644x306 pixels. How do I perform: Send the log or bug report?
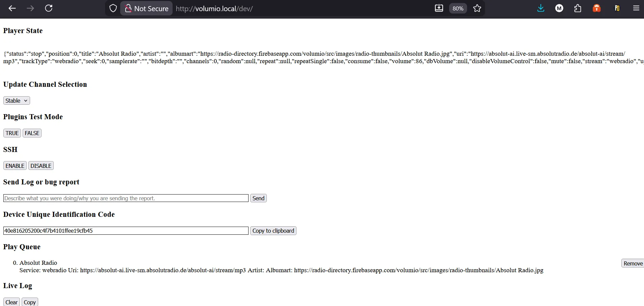(x=258, y=198)
